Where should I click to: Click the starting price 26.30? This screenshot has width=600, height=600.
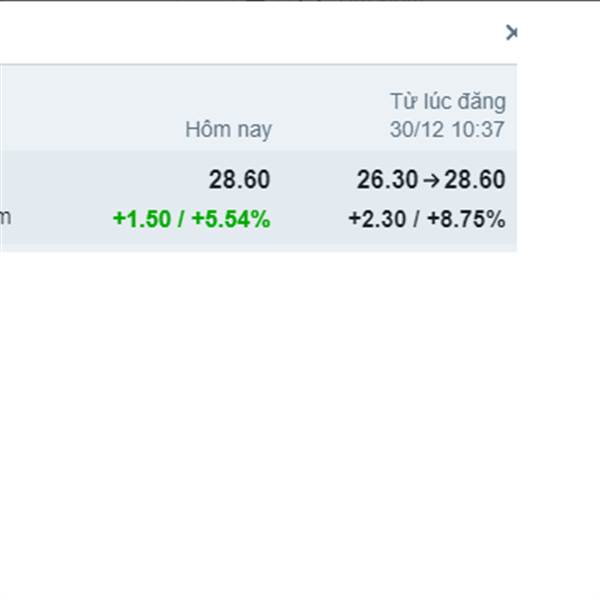click(x=387, y=179)
